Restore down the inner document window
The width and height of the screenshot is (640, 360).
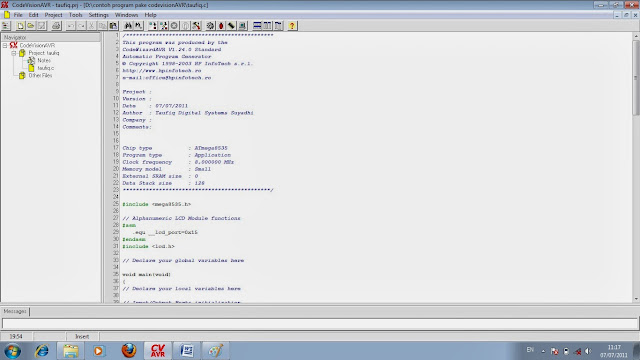626,15
